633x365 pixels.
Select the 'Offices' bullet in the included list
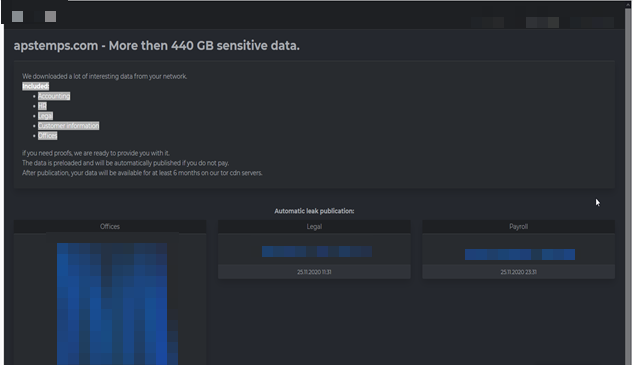[x=48, y=136]
